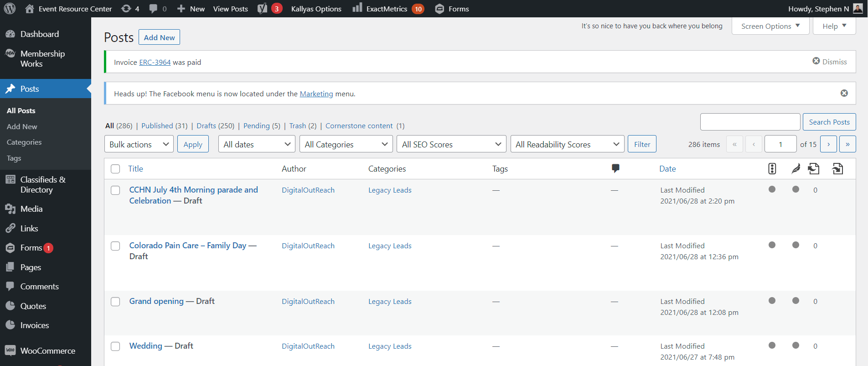Click the user avatar next to Howdy

click(858, 9)
